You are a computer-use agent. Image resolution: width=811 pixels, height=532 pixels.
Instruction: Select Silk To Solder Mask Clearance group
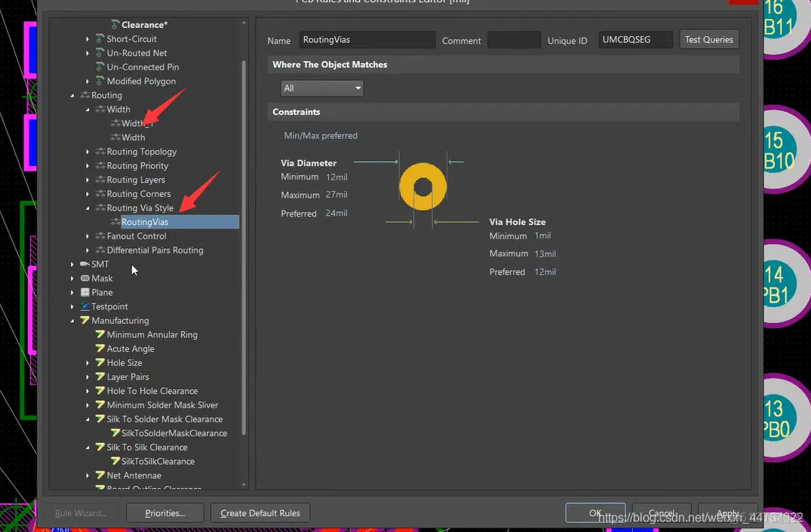(164, 419)
